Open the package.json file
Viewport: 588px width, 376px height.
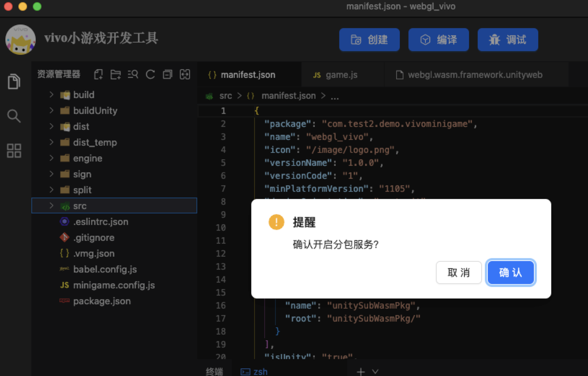102,301
